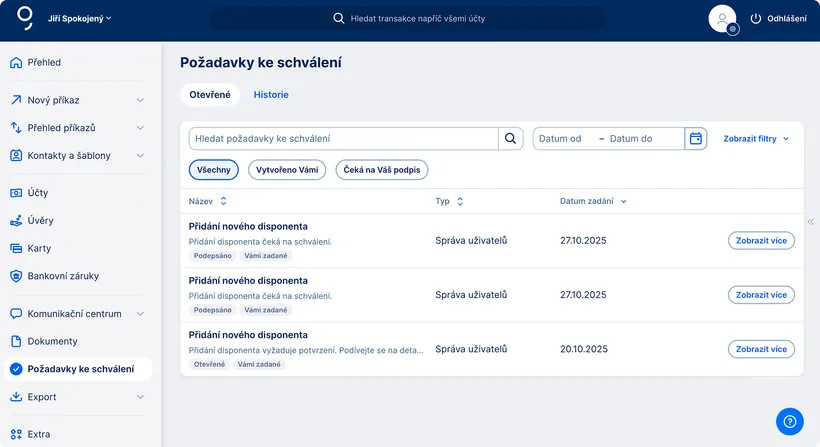Image resolution: width=820 pixels, height=447 pixels.
Task: Toggle the Vytvořeno Vámi filter chip
Action: tap(287, 170)
